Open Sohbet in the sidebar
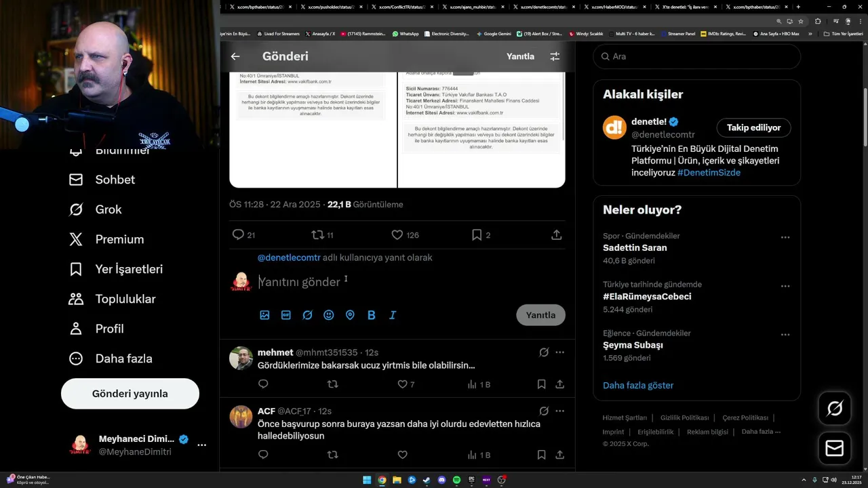Screen dimensions: 868x488 pos(102,180)
